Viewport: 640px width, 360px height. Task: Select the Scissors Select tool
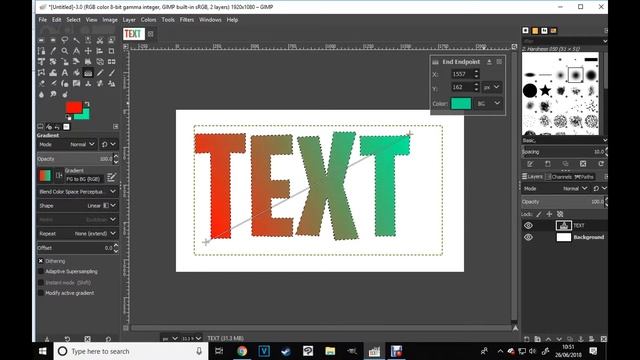click(x=100, y=40)
